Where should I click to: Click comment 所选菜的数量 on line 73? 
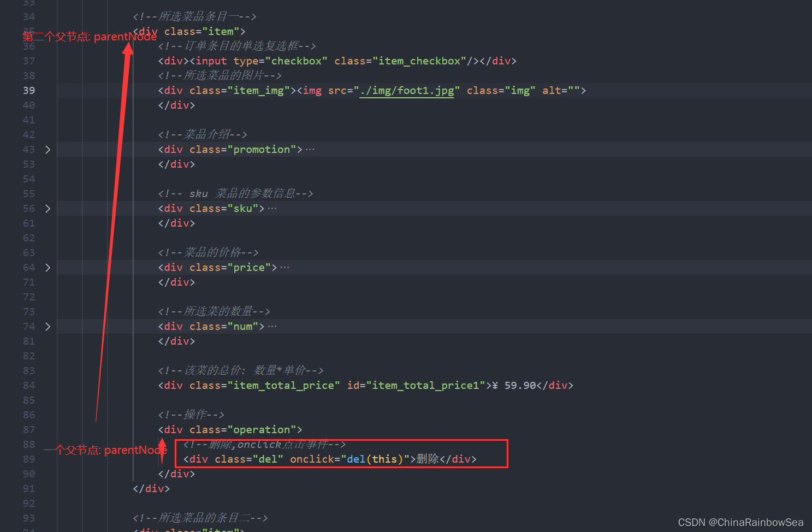pos(214,312)
